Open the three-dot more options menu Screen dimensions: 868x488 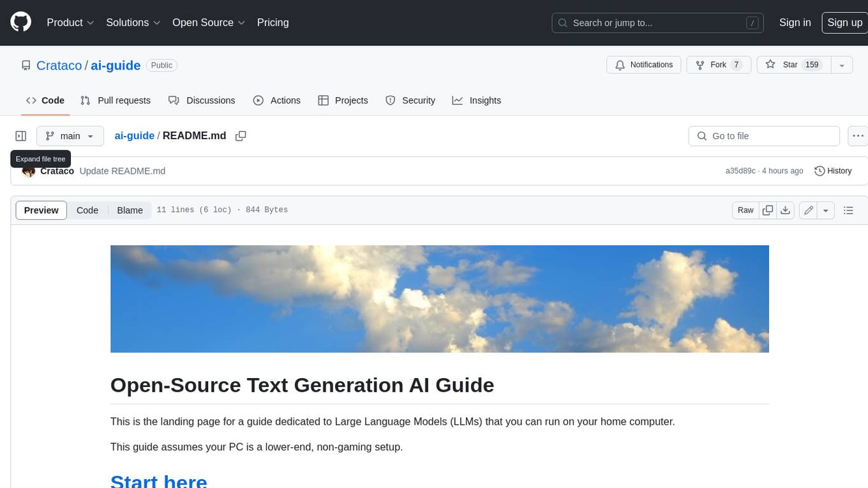(x=858, y=136)
